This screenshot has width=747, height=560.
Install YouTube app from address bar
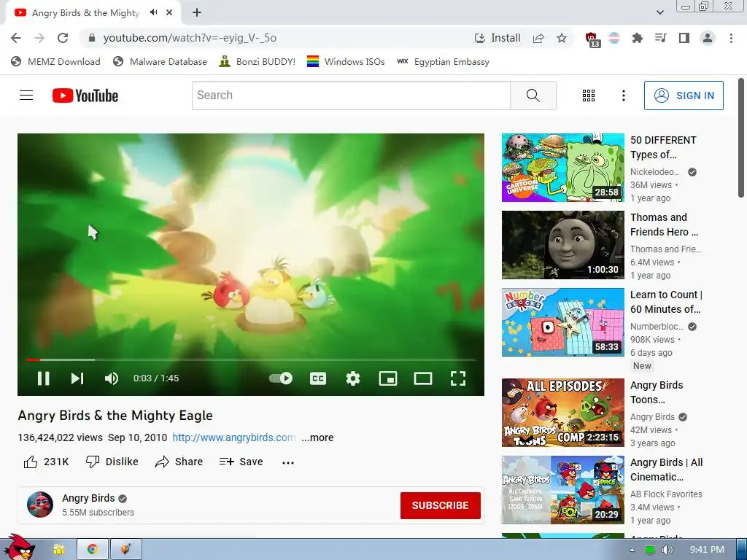pyautogui.click(x=498, y=38)
